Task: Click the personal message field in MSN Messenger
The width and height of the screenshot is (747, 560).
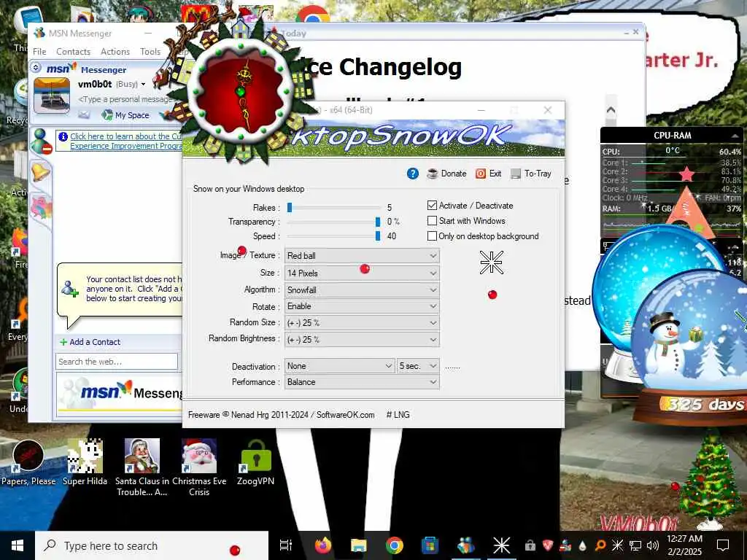Action: tap(125, 99)
